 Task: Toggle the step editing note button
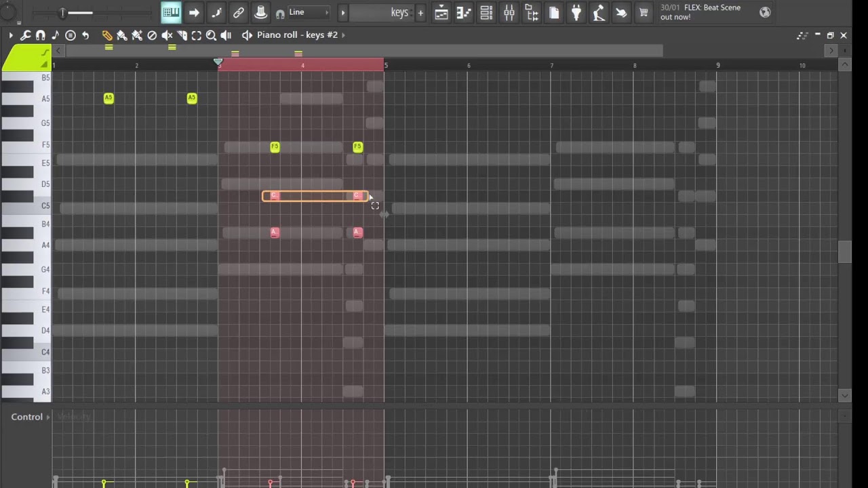click(x=216, y=12)
